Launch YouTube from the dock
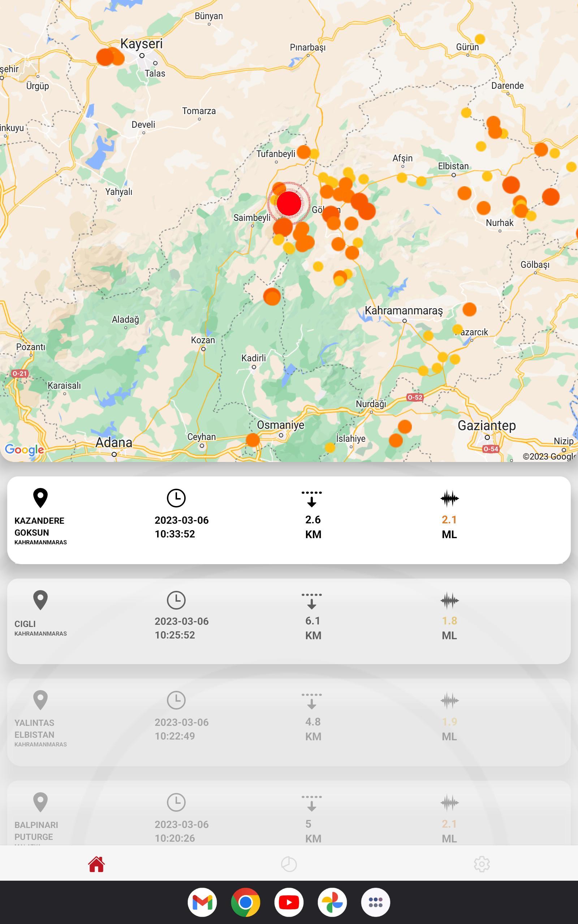This screenshot has width=578, height=924. [x=289, y=902]
